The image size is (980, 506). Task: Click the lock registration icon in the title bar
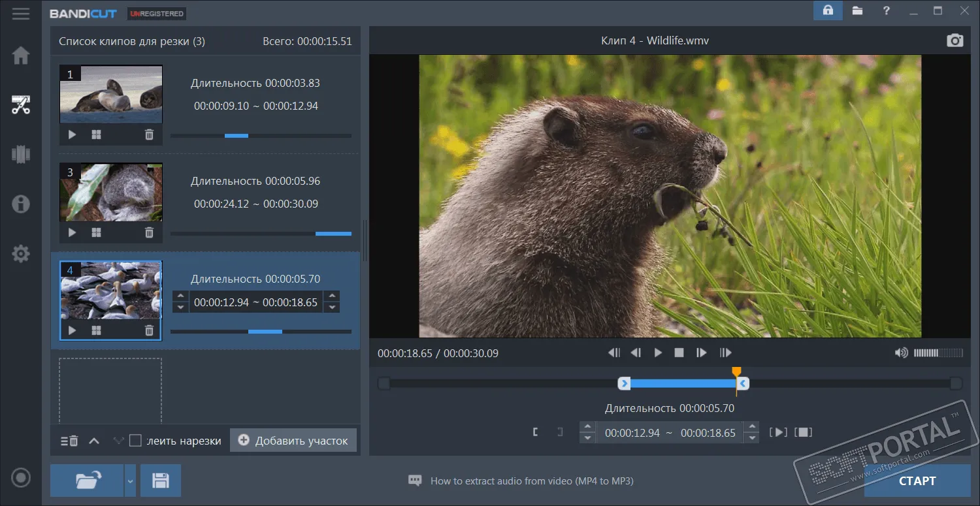pyautogui.click(x=828, y=10)
